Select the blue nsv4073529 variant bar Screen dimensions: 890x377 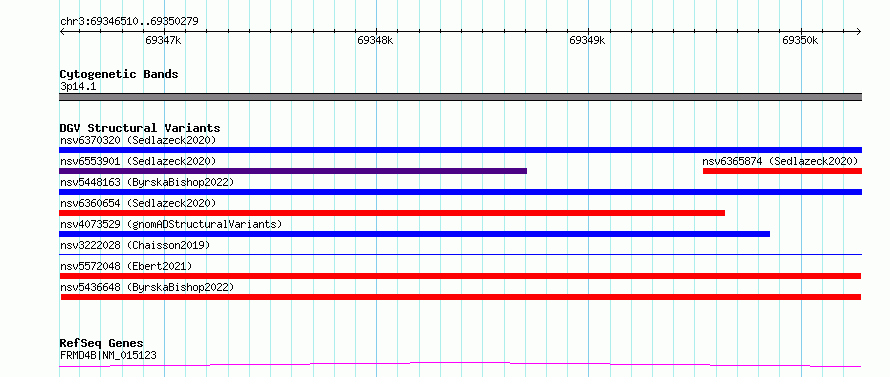point(414,234)
